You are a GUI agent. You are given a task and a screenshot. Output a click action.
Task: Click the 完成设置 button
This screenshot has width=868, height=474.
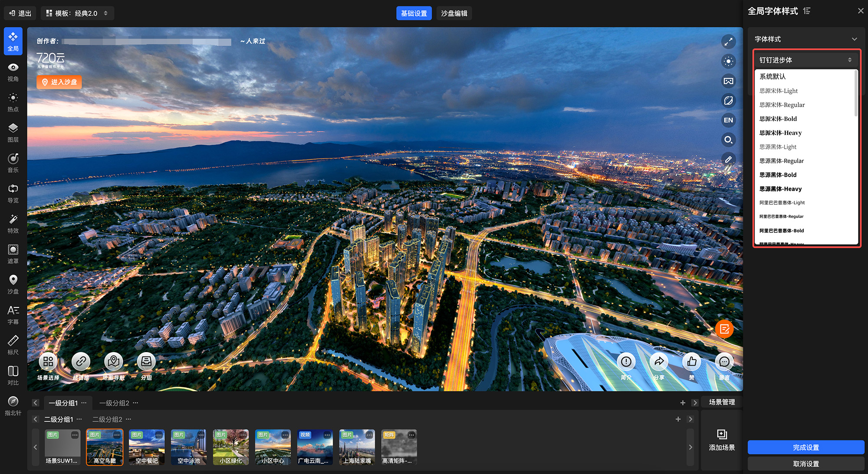[x=806, y=447]
